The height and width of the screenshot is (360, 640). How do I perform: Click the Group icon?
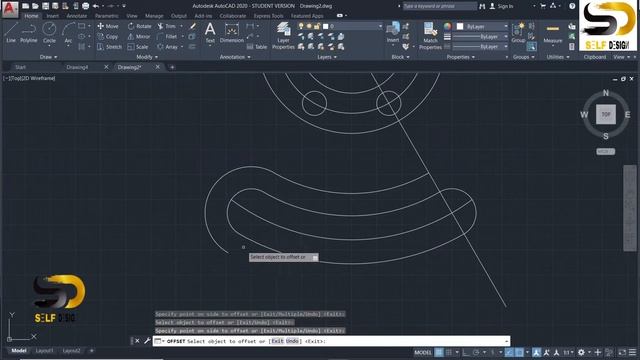[x=518, y=33]
